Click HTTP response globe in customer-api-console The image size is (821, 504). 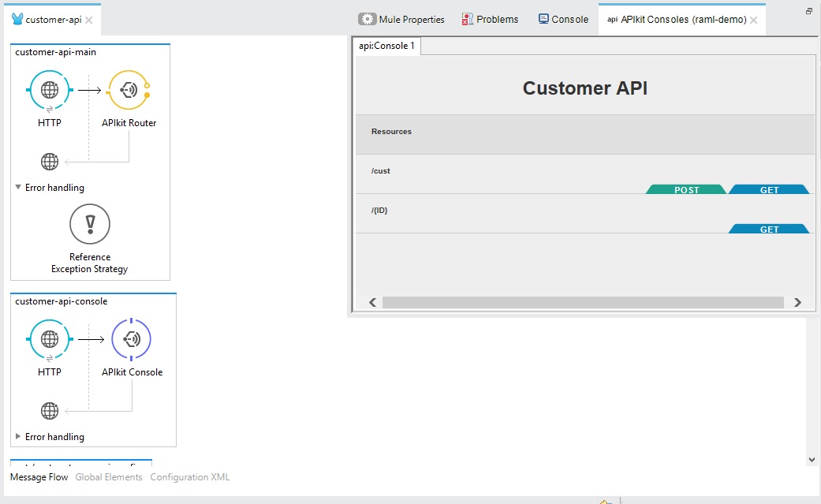click(x=50, y=411)
